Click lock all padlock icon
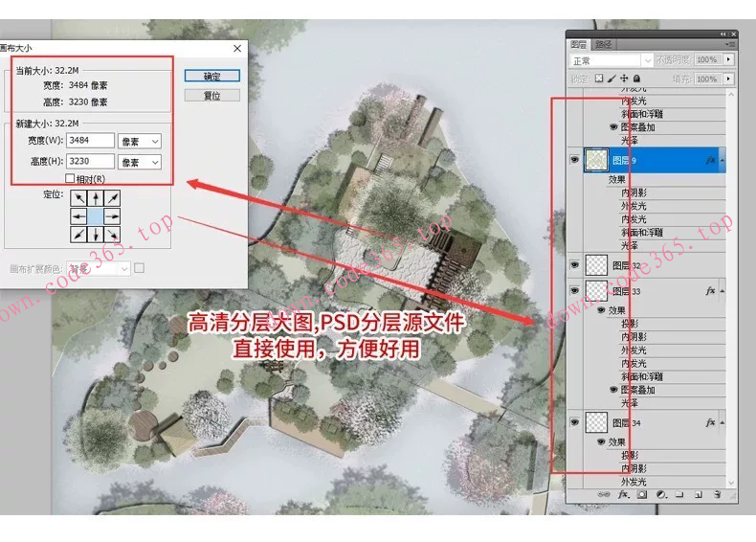 pyautogui.click(x=636, y=79)
